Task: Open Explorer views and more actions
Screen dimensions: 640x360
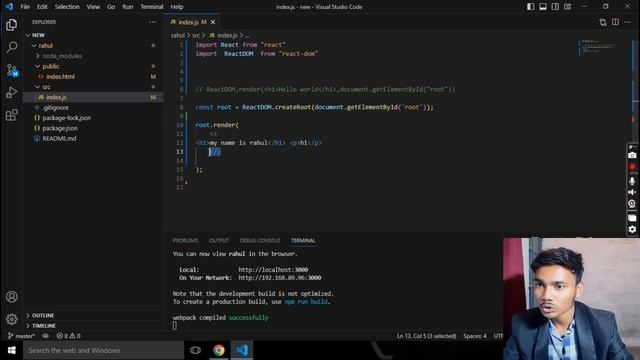Action: click(x=152, y=22)
